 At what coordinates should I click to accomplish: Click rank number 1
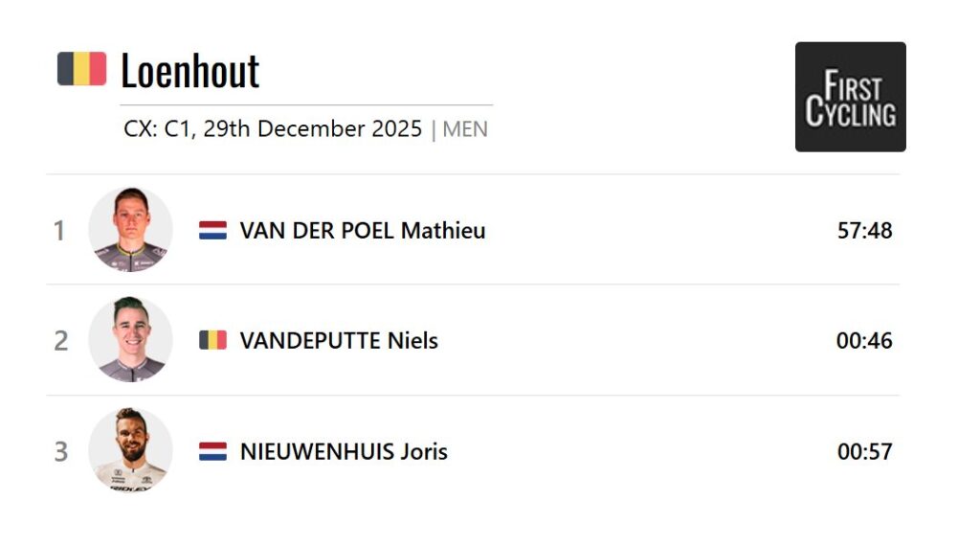59,231
